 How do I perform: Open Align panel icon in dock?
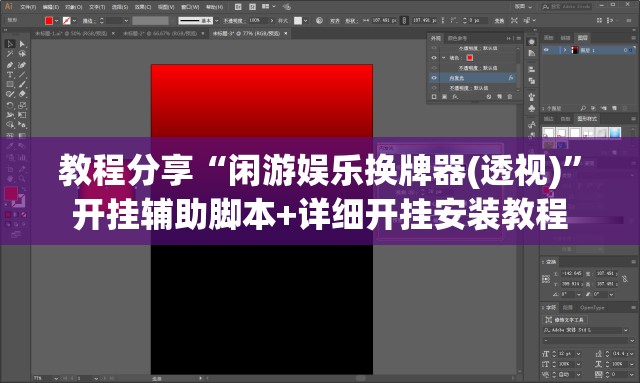coord(531,69)
